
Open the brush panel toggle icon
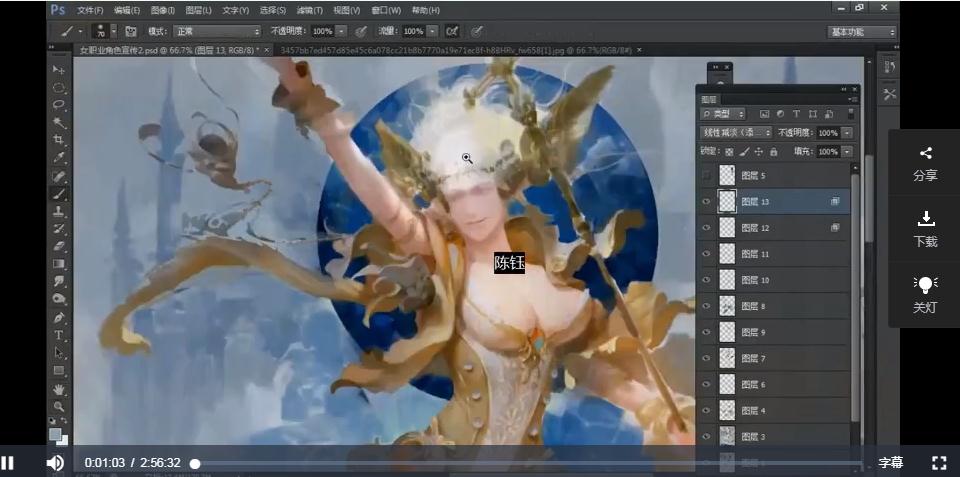click(131, 31)
